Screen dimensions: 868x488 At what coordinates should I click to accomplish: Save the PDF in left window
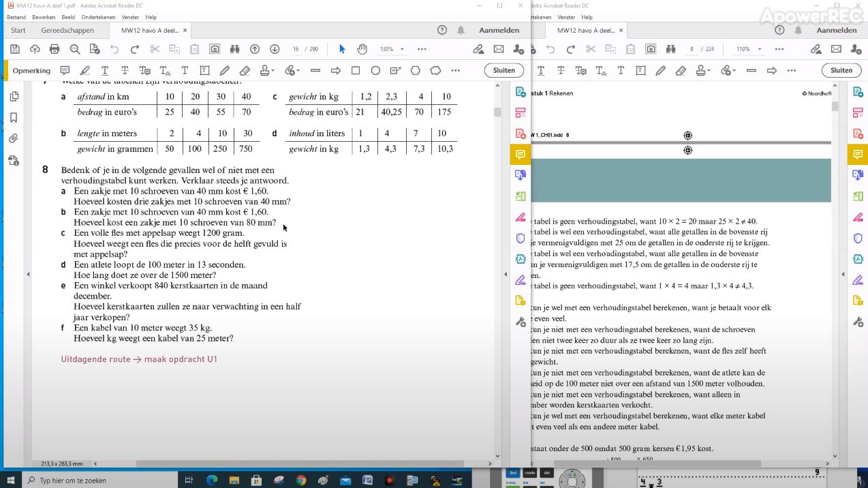(15, 49)
